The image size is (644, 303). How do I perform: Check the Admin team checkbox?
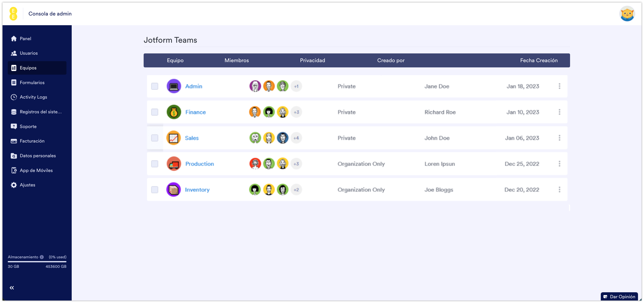point(155,86)
